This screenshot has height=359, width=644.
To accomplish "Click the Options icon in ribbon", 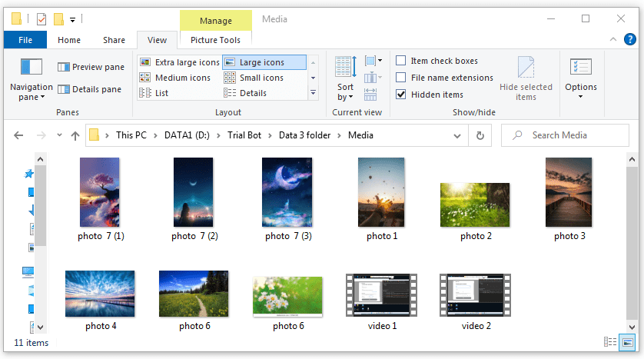I will click(580, 68).
